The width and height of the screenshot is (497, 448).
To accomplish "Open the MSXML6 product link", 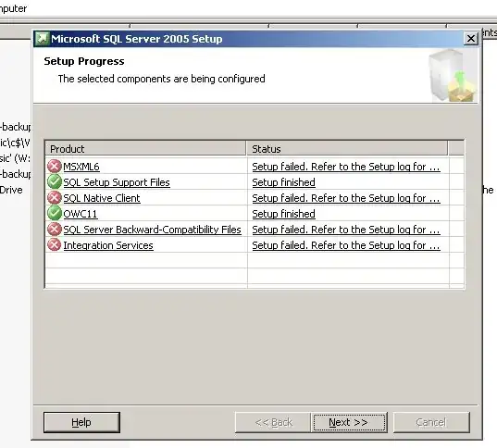I will [81, 167].
